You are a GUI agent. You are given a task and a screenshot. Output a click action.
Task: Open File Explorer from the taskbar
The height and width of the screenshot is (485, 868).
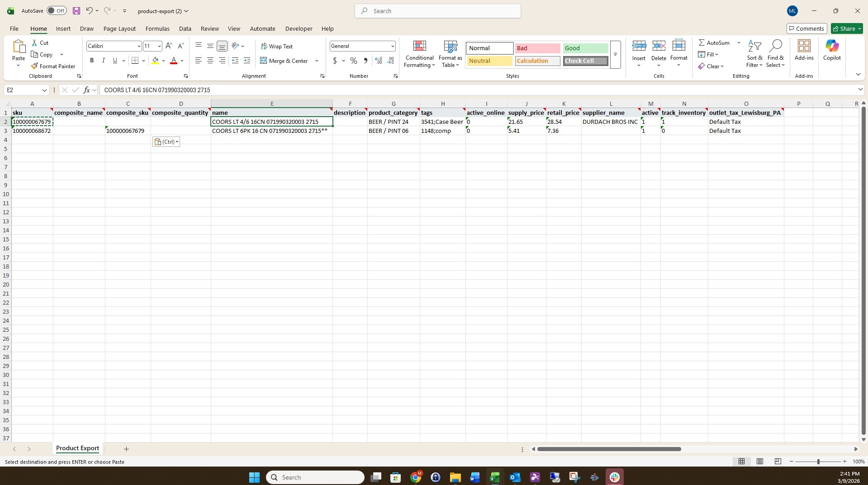pos(455,477)
